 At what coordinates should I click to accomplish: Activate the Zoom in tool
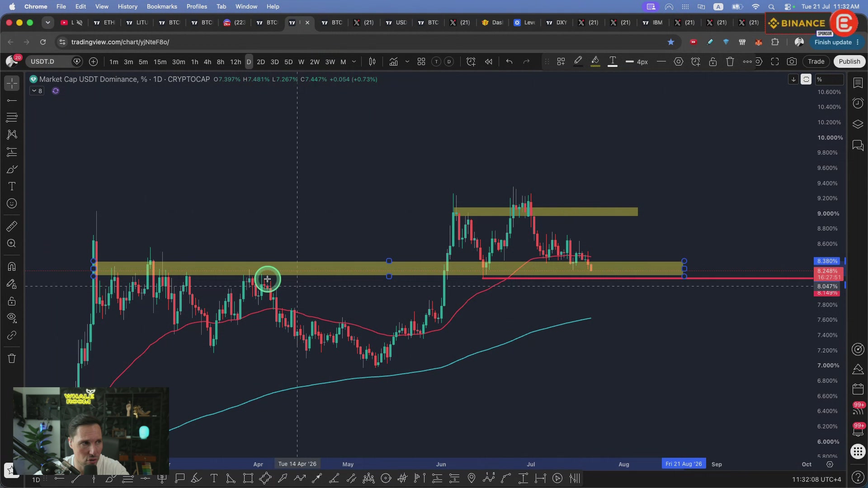coord(12,244)
